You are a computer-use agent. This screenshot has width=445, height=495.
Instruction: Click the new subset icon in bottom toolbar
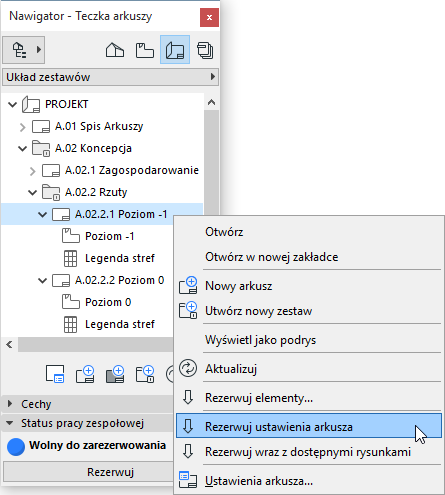coord(145,374)
